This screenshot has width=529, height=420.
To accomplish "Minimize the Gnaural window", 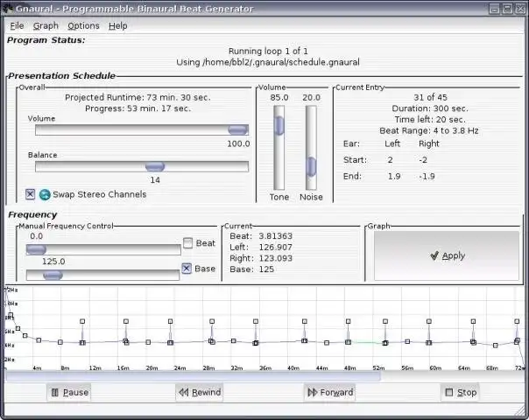I will click(495, 9).
